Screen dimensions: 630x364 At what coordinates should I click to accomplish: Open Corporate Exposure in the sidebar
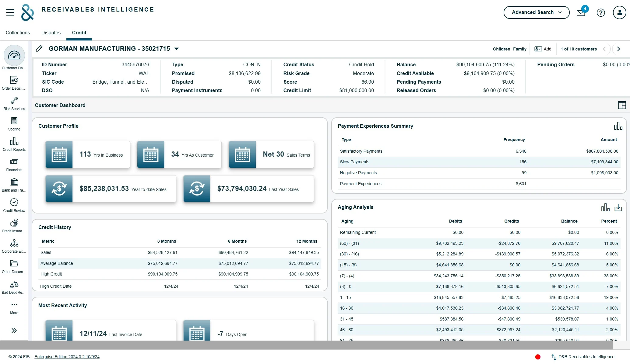click(x=14, y=246)
